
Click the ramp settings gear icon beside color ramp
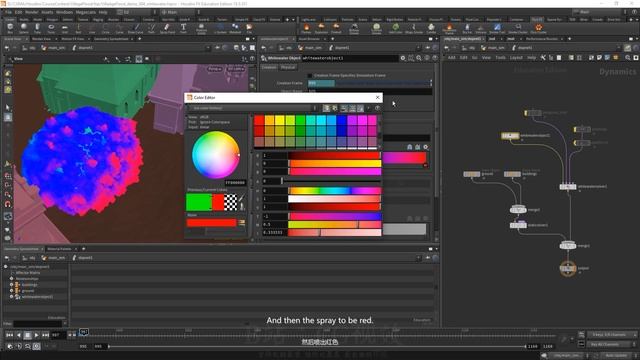click(426, 147)
